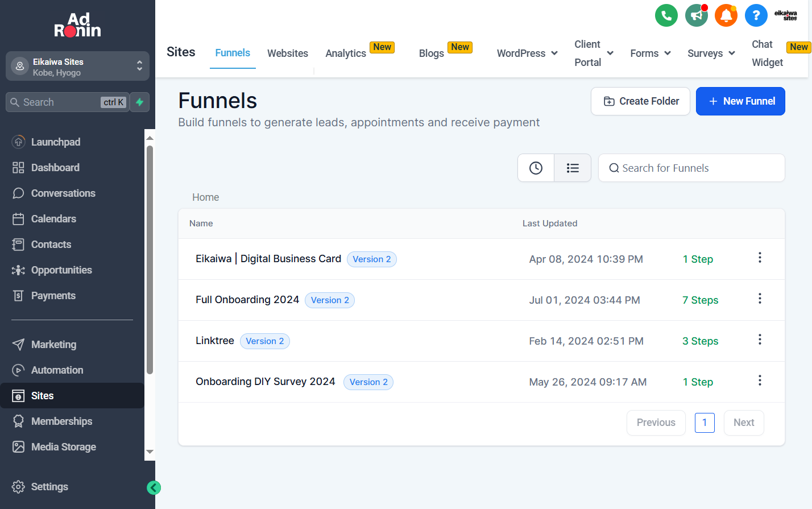Open options menu for Linktree funnel
This screenshot has width=812, height=509.
point(760,340)
